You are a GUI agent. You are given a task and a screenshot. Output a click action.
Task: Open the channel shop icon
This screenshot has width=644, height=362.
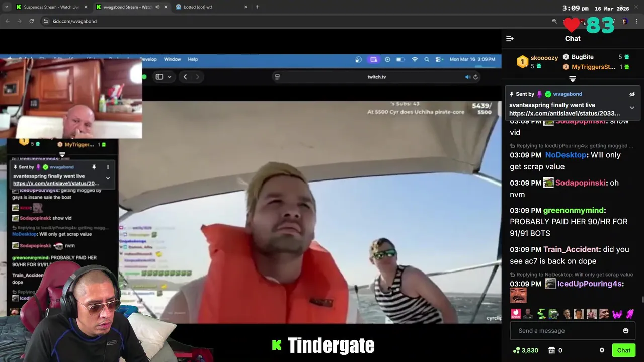(551, 350)
